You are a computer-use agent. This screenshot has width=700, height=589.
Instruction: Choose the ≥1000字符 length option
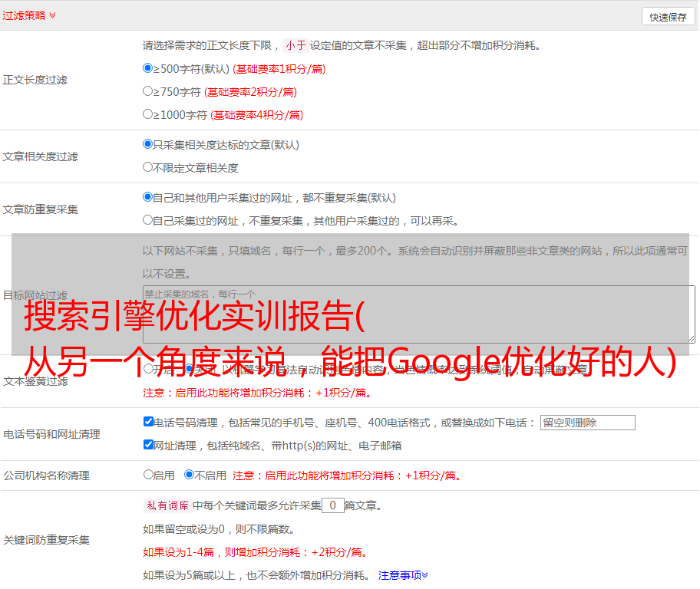coord(148,114)
